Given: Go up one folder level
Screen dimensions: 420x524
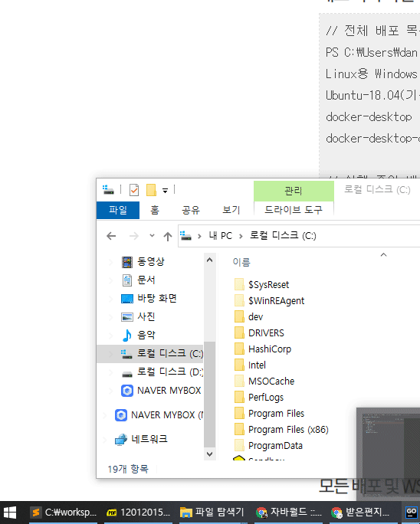Looking at the screenshot, I should (x=168, y=236).
